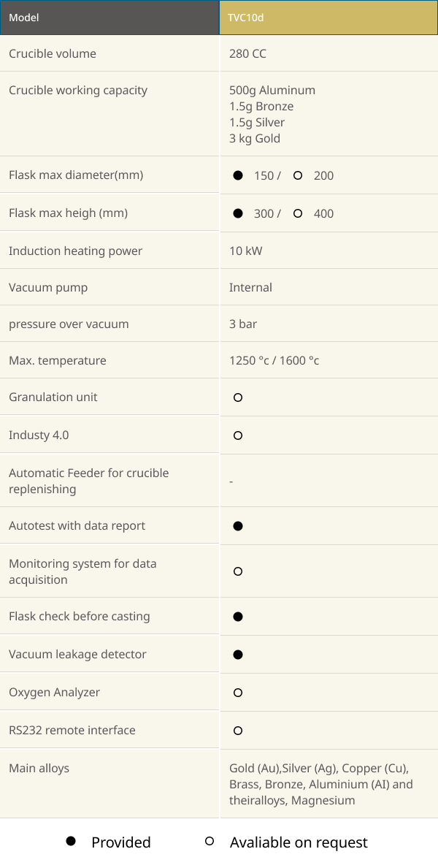
Task: Click the Monitoring system hollow circle
Action: [238, 571]
